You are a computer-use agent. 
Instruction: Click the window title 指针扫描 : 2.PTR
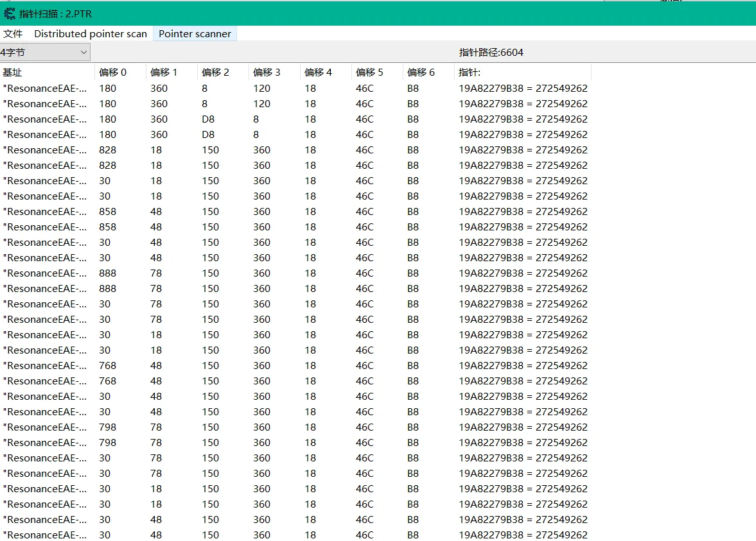(x=55, y=14)
